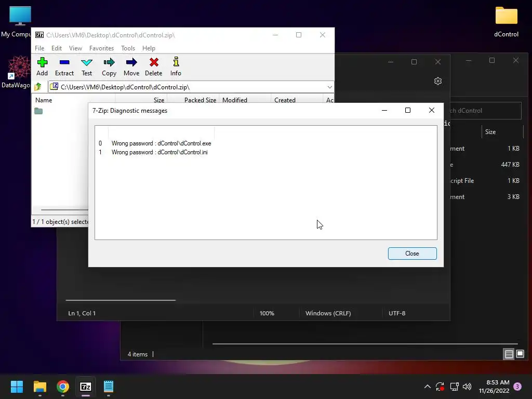Viewport: 532px width, 399px height.
Task: Select the 447 KB file row in Explorer
Action: click(x=486, y=165)
